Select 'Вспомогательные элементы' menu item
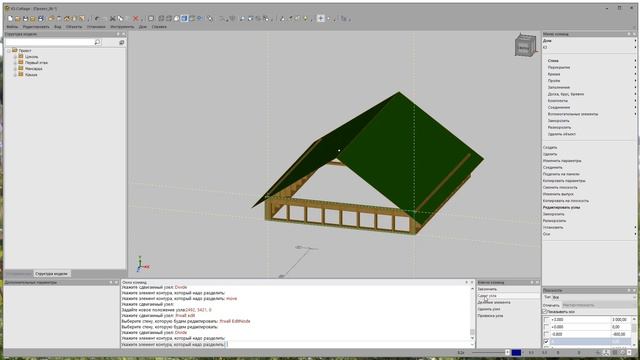The height and width of the screenshot is (360, 640). point(573,114)
